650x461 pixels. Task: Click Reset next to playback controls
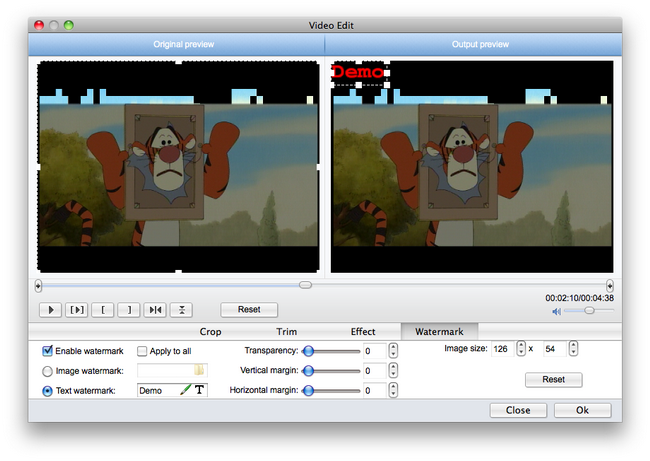(x=249, y=309)
